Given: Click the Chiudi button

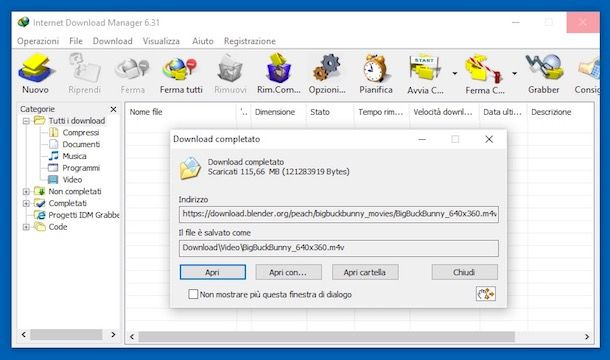Looking at the screenshot, I should pyautogui.click(x=465, y=272).
